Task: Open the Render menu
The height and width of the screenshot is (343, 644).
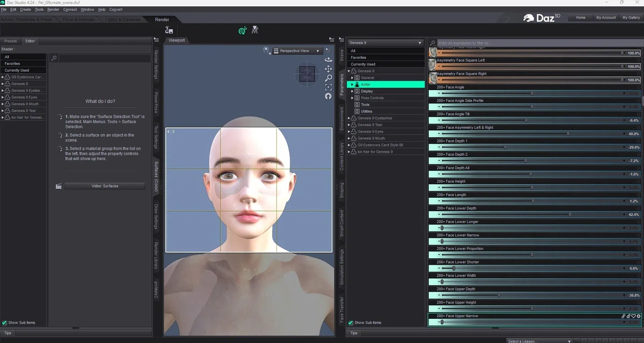Action: click(53, 10)
